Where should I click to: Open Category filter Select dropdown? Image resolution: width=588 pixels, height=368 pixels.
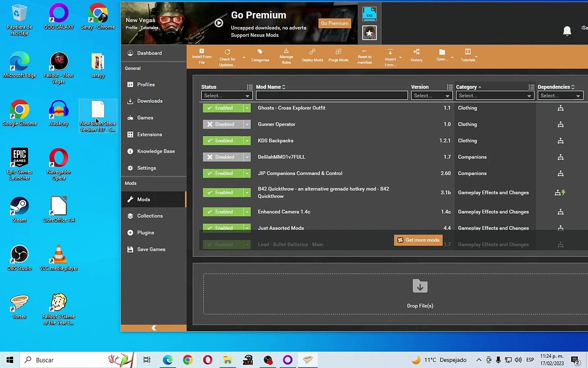[x=495, y=96]
